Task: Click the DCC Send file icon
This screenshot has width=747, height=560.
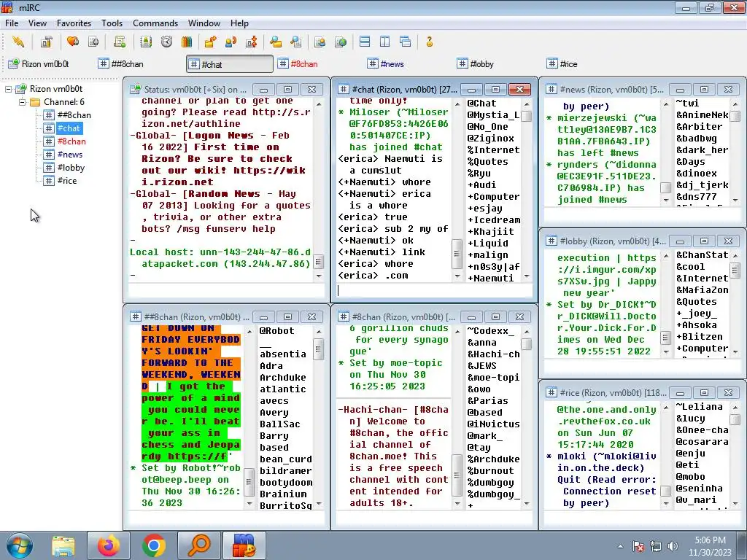Action: point(210,42)
